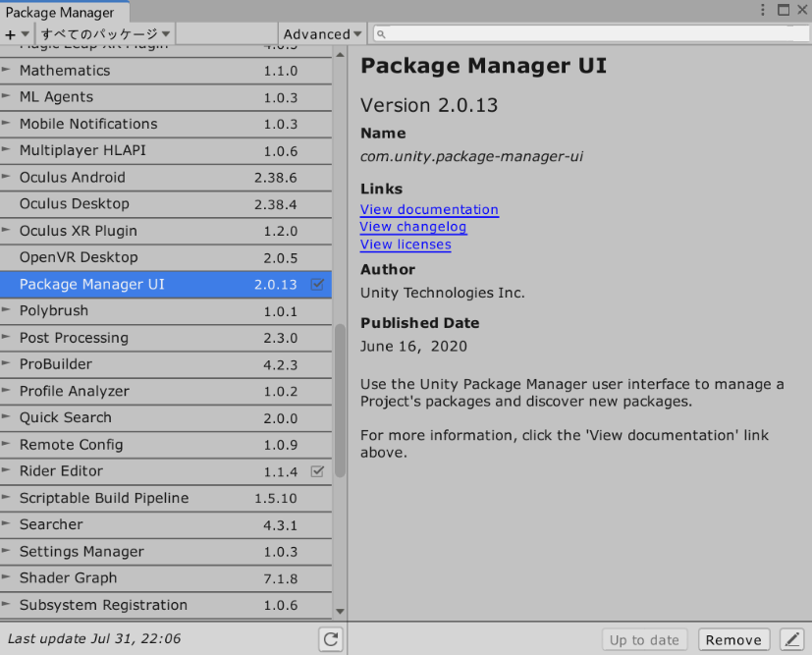Click the Remove button
The width and height of the screenshot is (812, 655).
click(733, 640)
